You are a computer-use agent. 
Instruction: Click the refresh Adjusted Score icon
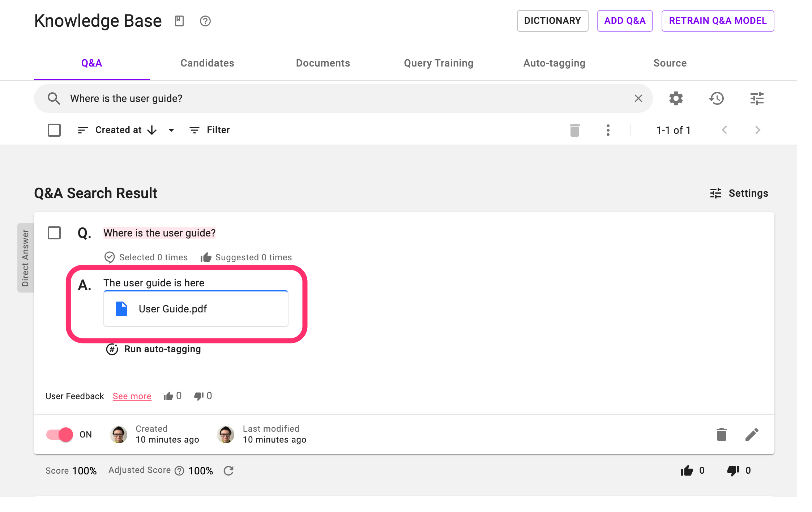[x=228, y=470]
